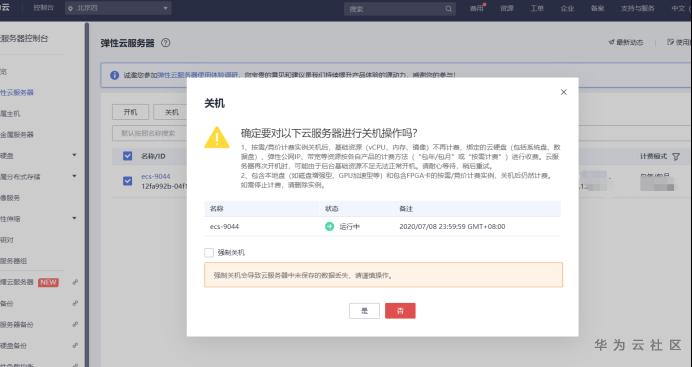Click the link icon beside the NEW sidebar item
The height and width of the screenshot is (367, 692).
click(x=75, y=282)
